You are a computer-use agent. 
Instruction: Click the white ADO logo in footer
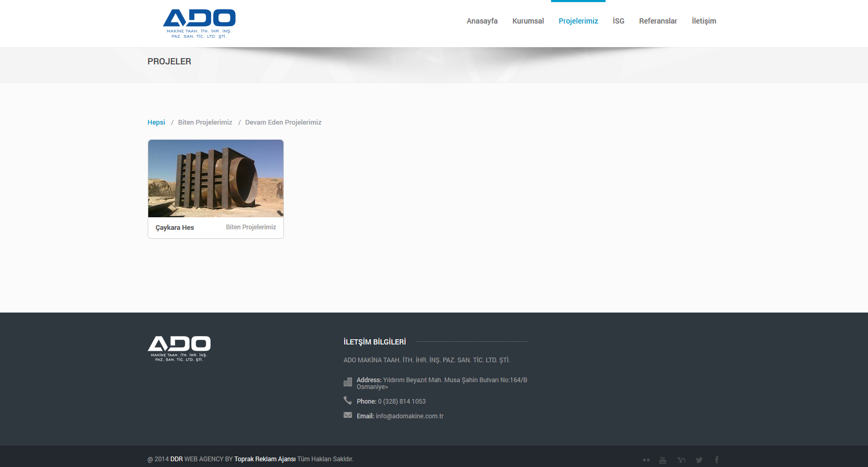(x=179, y=348)
